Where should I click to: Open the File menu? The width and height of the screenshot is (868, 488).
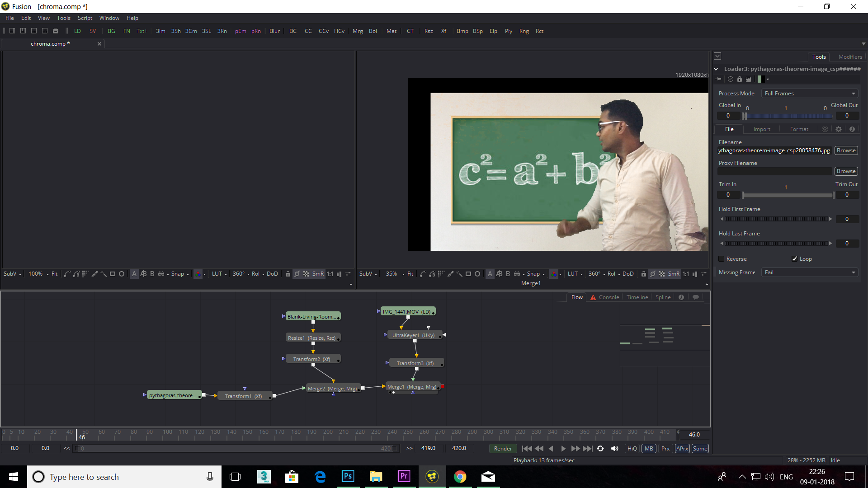(9, 18)
